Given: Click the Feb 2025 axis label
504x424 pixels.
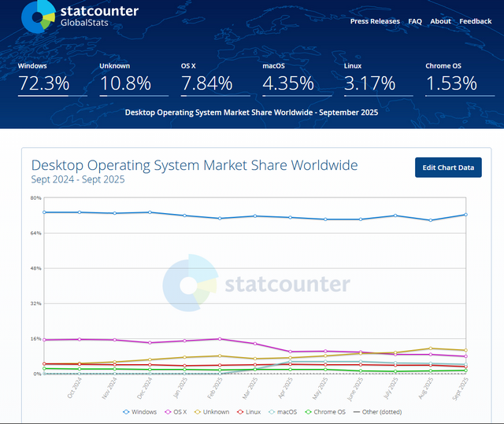Looking at the screenshot, I should tap(215, 388).
